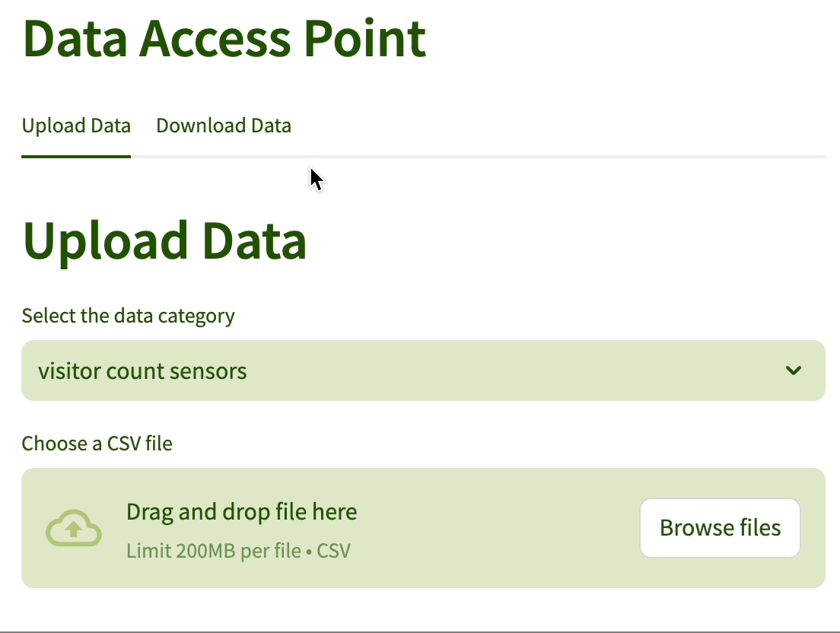Tap the upload symbol next to drag-and-drop text
The height and width of the screenshot is (633, 840).
(x=73, y=527)
